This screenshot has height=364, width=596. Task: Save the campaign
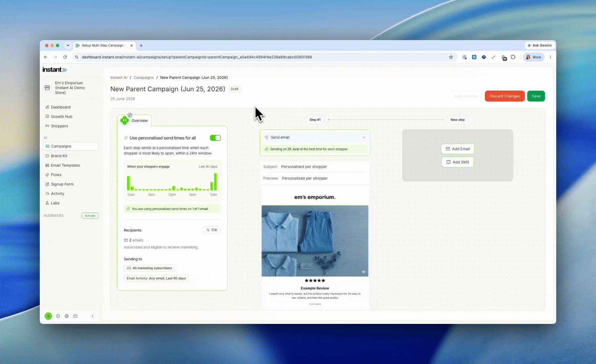pyautogui.click(x=536, y=96)
